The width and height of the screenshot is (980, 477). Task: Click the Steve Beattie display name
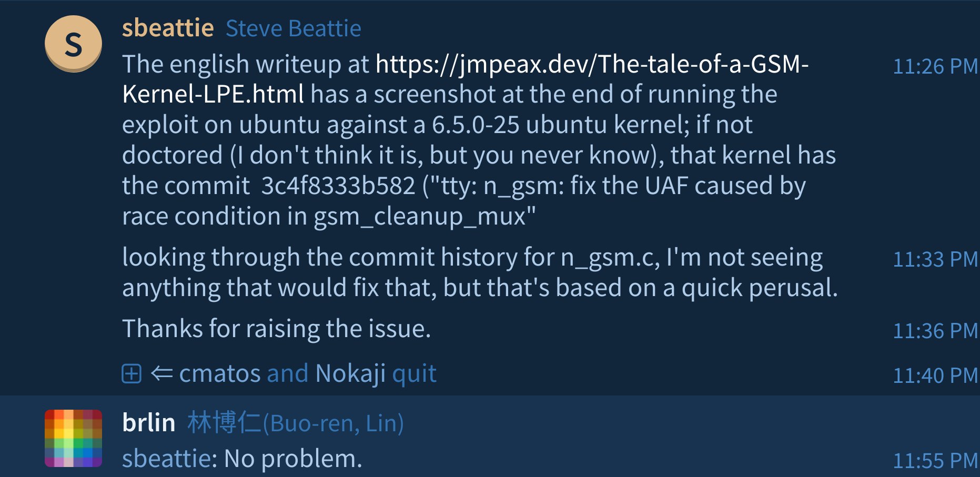click(x=293, y=28)
